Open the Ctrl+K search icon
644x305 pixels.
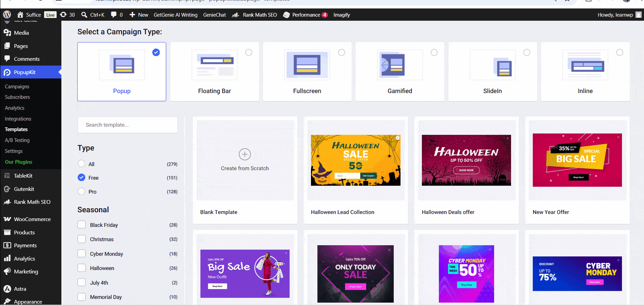click(84, 15)
